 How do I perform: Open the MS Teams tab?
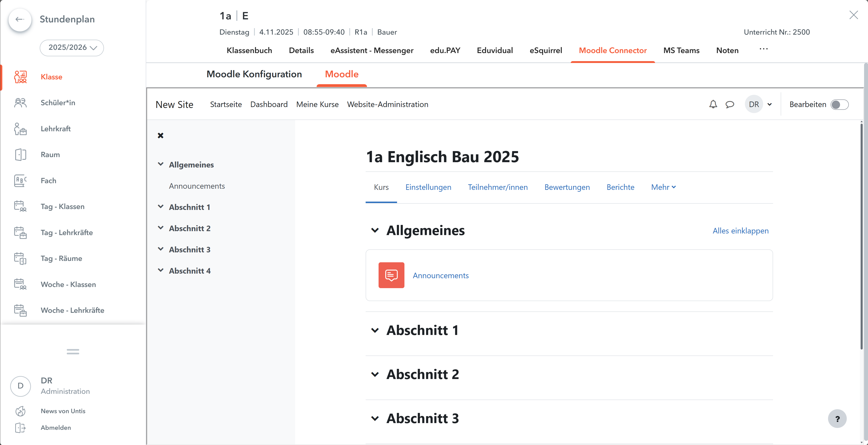tap(681, 51)
